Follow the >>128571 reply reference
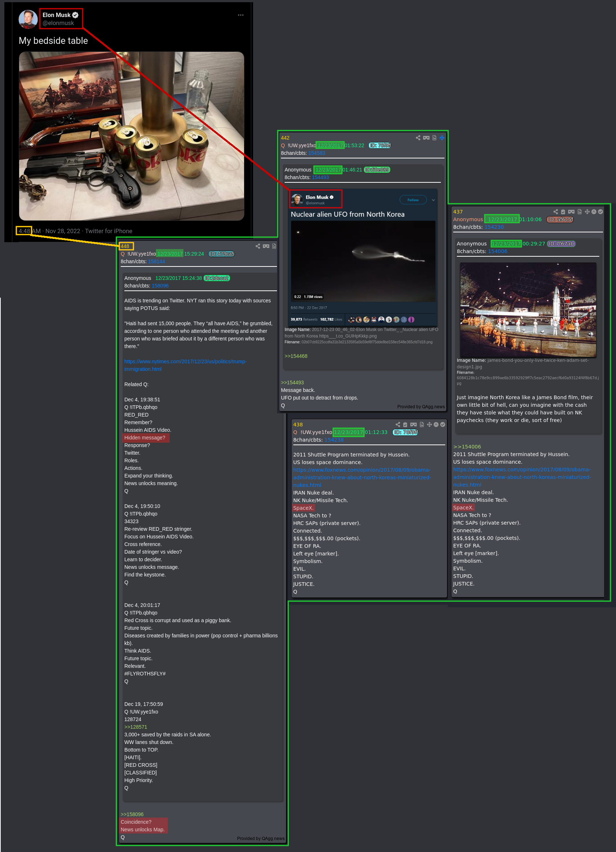Image resolution: width=616 pixels, height=852 pixels. tap(136, 727)
